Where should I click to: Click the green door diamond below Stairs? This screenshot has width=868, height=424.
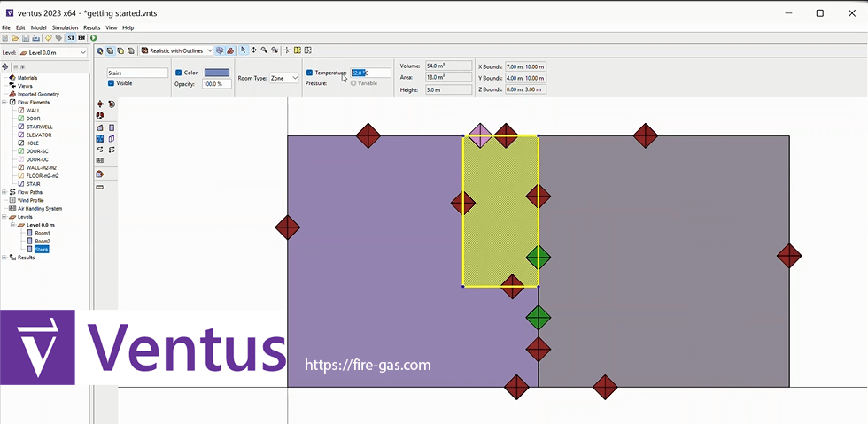[539, 318]
